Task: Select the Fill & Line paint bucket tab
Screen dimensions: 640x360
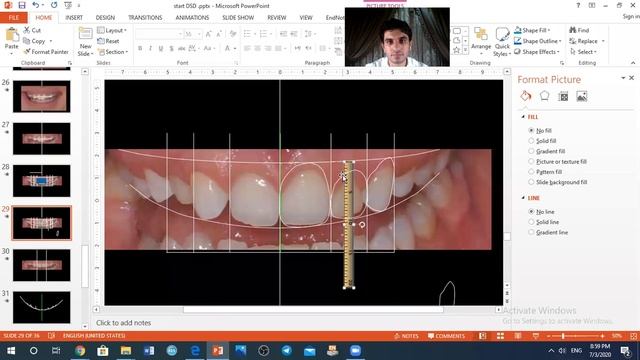Action: click(x=526, y=96)
